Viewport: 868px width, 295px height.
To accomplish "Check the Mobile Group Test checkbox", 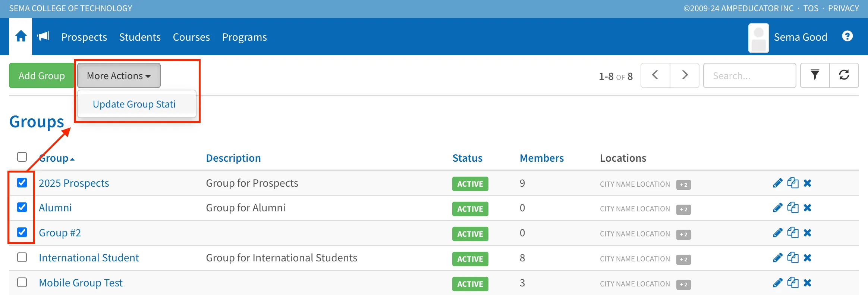I will tap(22, 282).
